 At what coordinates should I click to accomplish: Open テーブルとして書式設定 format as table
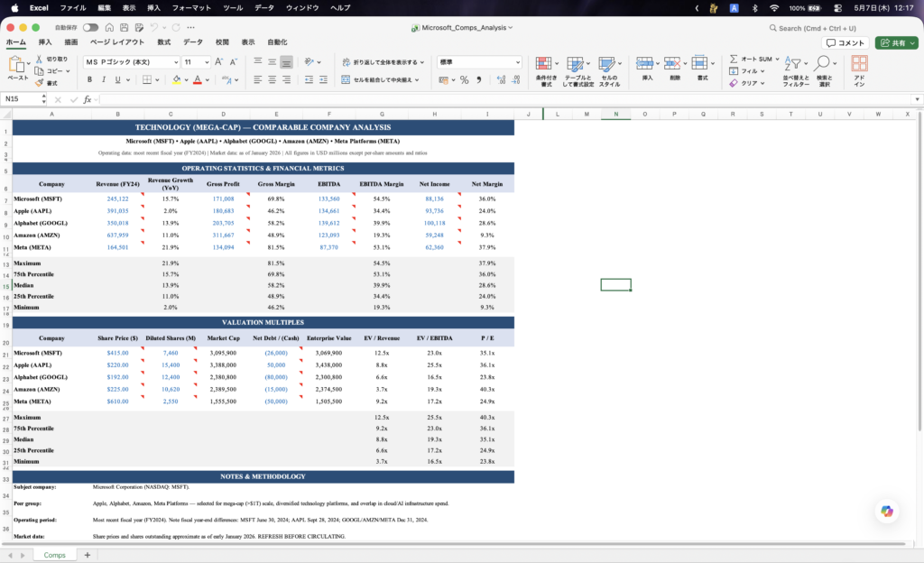point(577,71)
